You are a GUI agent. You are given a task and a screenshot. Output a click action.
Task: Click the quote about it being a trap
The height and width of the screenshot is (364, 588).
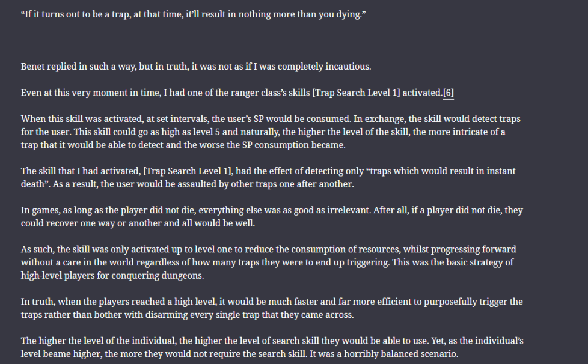point(193,14)
